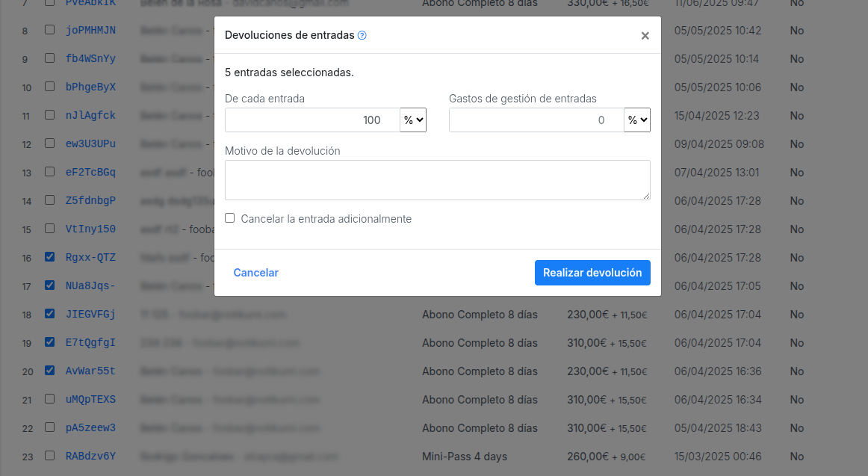
Task: Select the checkbox for ticket nJlAgfck
Action: 49,115
